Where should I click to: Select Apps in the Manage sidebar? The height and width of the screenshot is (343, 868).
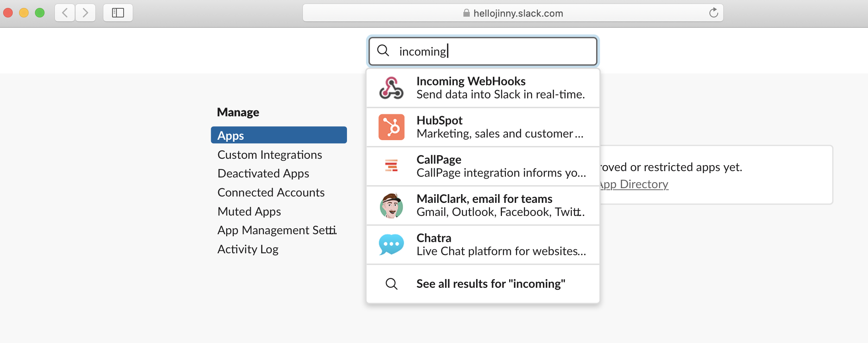[x=279, y=135]
